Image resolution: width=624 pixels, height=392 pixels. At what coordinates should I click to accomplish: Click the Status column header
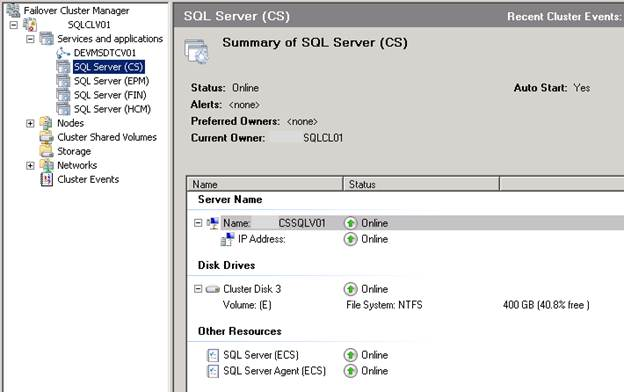pyautogui.click(x=421, y=184)
